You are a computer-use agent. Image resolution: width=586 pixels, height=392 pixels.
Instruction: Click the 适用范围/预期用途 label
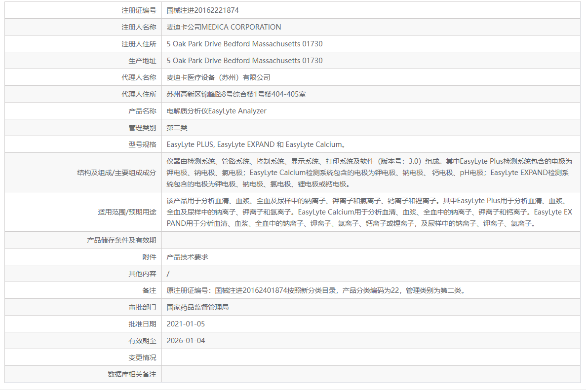(127, 213)
